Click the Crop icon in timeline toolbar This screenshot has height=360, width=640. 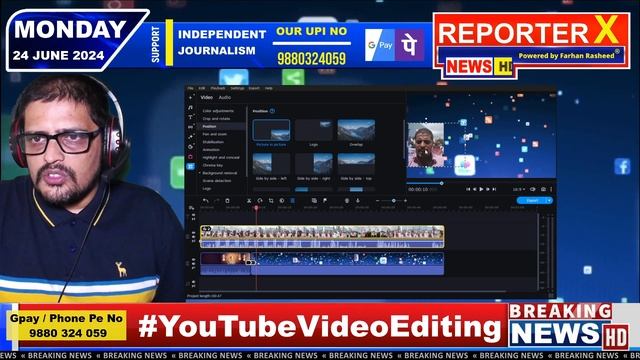pyautogui.click(x=271, y=201)
